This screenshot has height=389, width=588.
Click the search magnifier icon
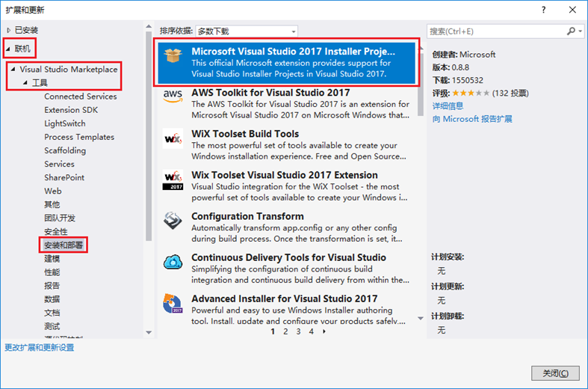(571, 31)
